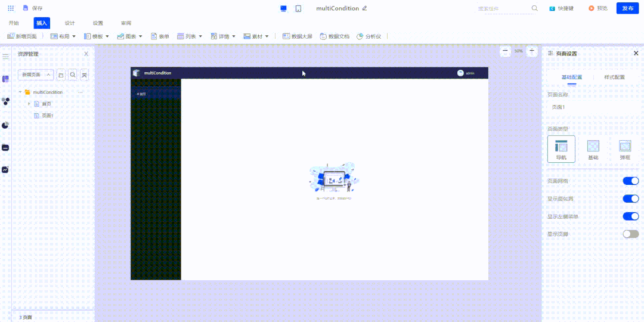Switch to tablet preview mode icon
Viewport: 644px width, 322px height.
coord(299,8)
